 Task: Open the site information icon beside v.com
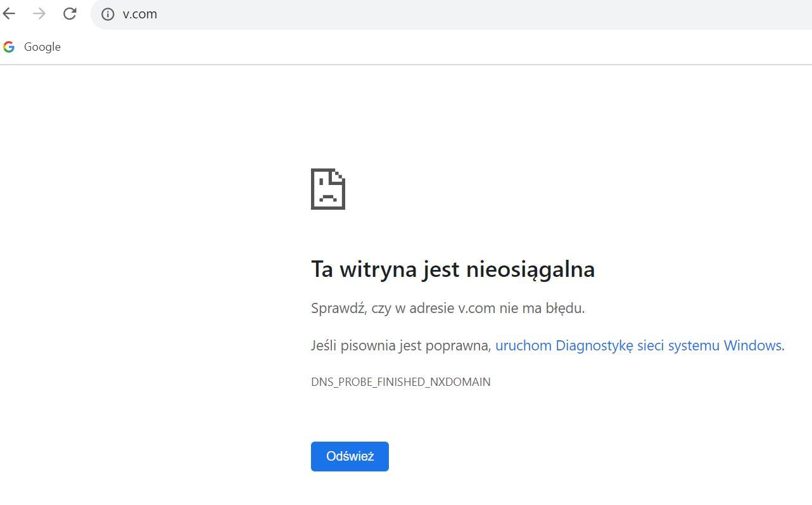coord(108,14)
